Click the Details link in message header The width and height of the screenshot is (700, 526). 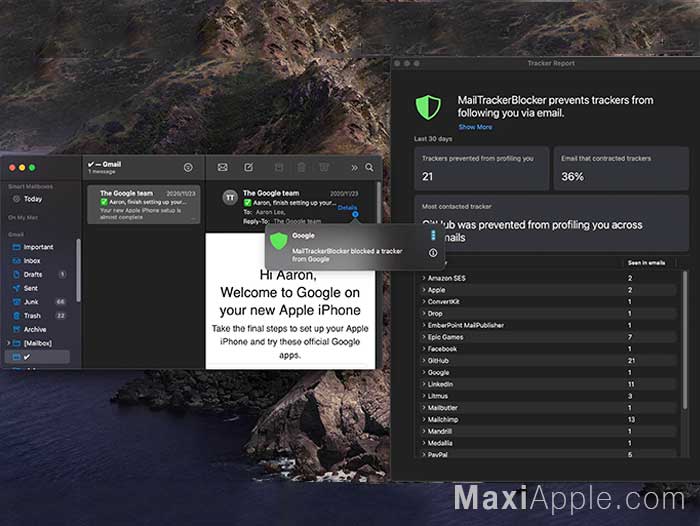coord(347,208)
